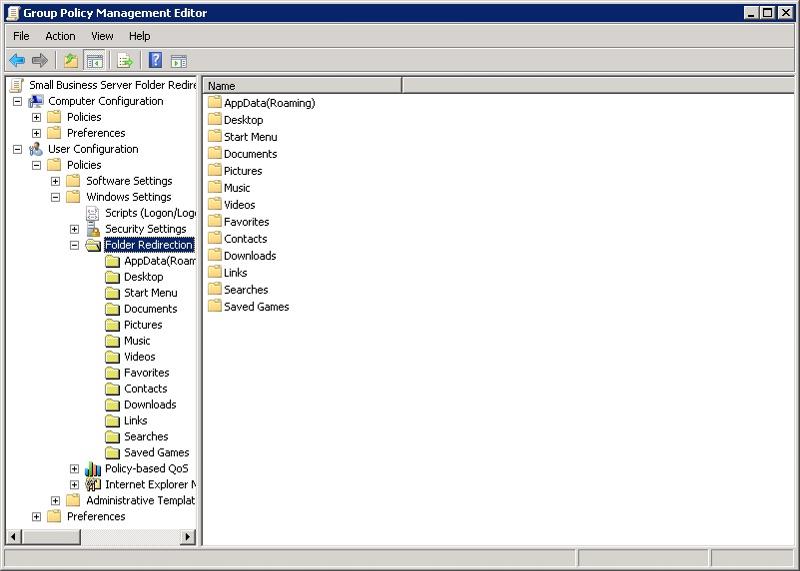The image size is (800, 571).
Task: Expand Preferences under Computer Configuration
Action: pos(36,133)
